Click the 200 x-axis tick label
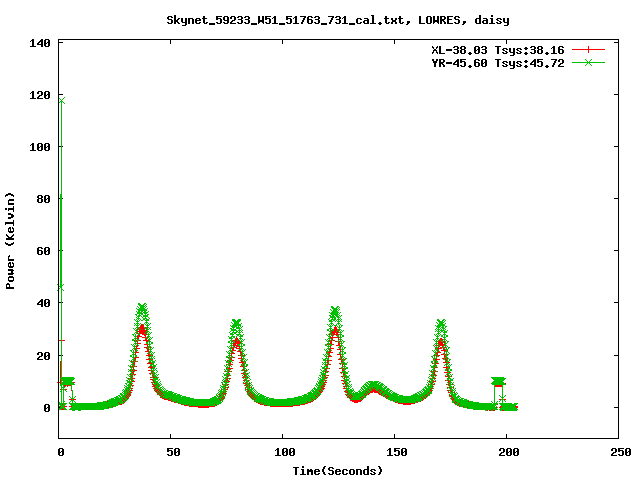This screenshot has width=640, height=480. tap(509, 452)
